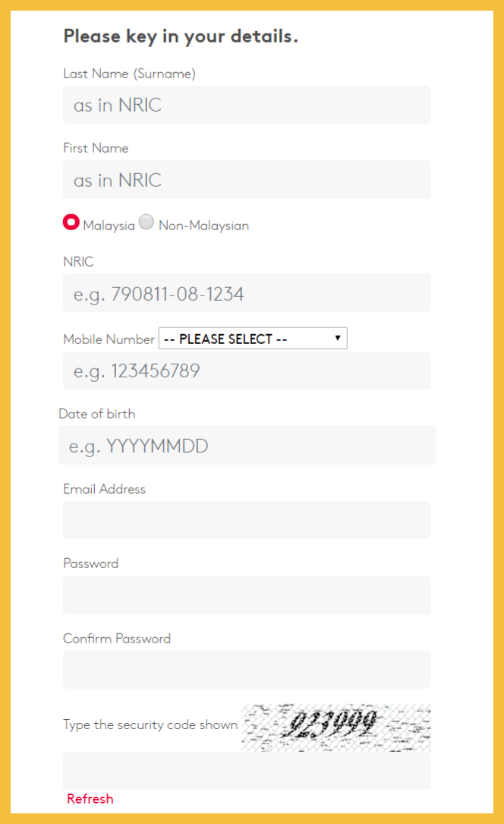Click the NRIC number input field
This screenshot has width=504, height=824.
pyautogui.click(x=247, y=294)
